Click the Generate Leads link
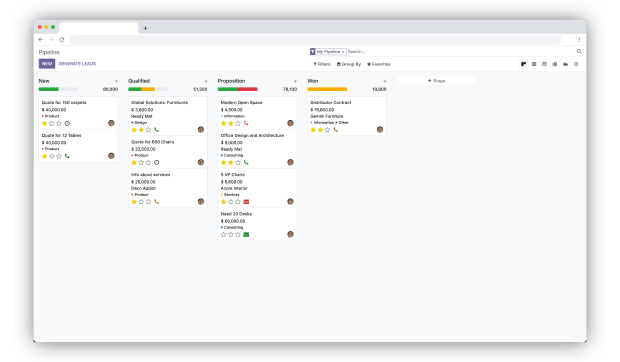620x362 pixels. [x=78, y=64]
